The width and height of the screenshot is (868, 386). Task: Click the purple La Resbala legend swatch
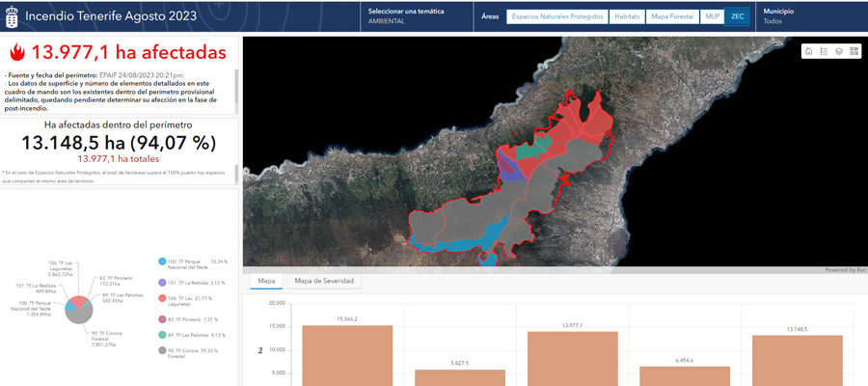click(x=162, y=283)
